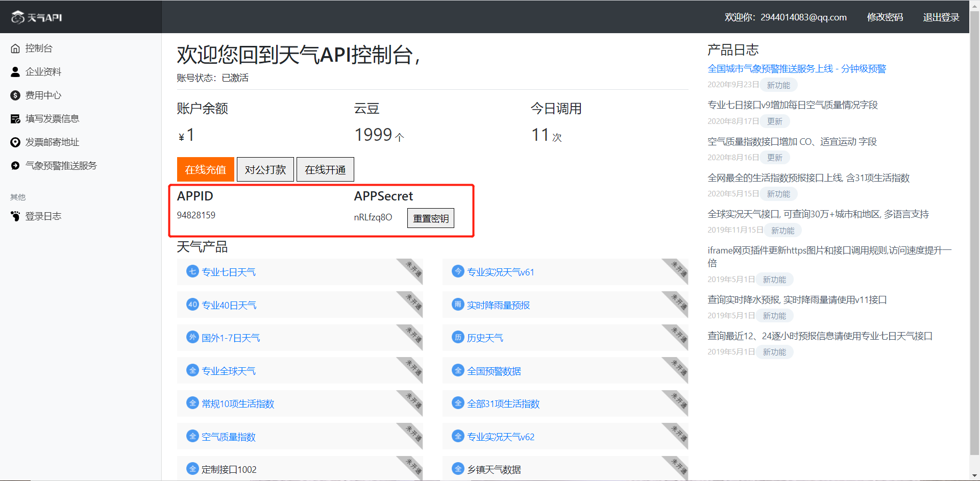The width and height of the screenshot is (980, 481).
Task: Click the 对公打款 button
Action: (265, 169)
